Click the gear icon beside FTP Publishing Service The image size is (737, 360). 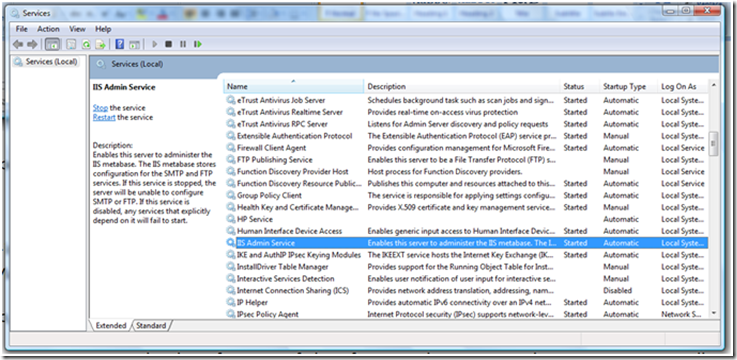[x=231, y=160]
